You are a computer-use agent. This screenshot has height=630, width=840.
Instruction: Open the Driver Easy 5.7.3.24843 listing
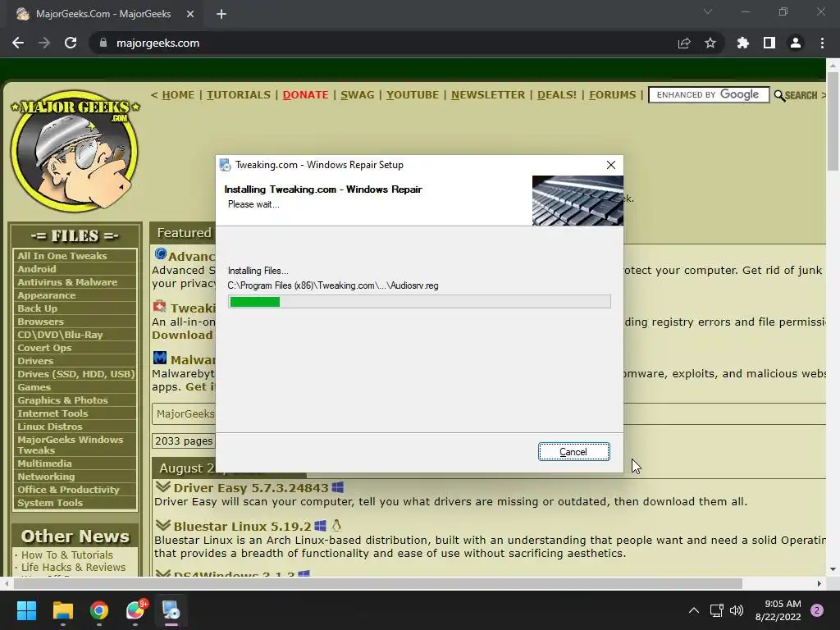tap(251, 488)
